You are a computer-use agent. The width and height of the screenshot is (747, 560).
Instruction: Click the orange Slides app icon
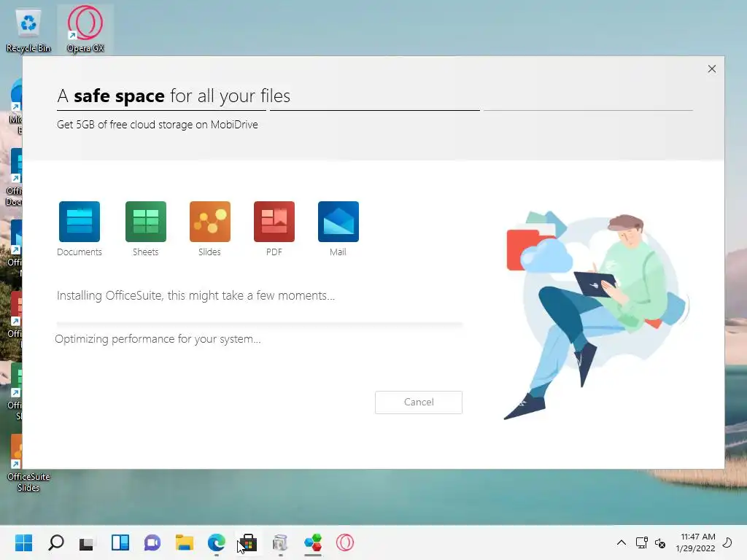[x=209, y=222]
